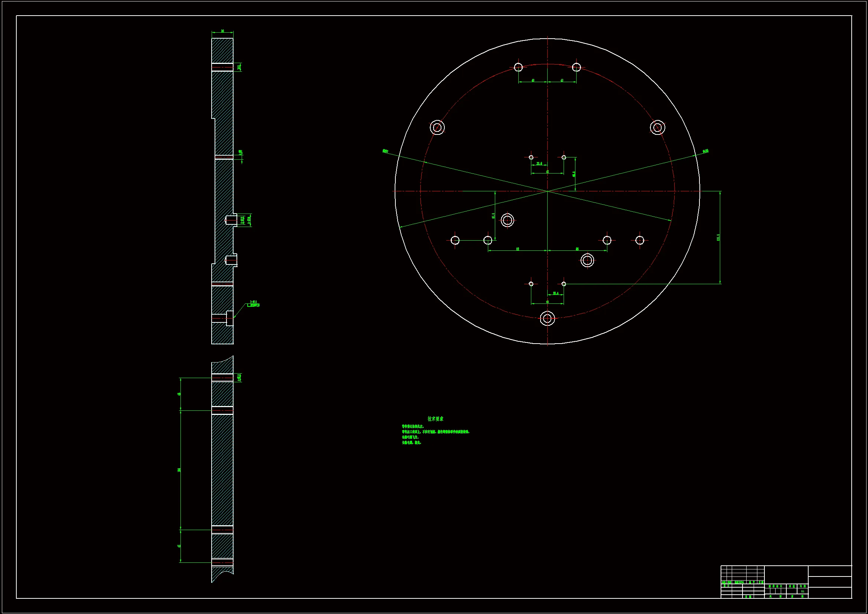
Task: Select the upper-left counterbored hole on bolt circle
Action: click(437, 127)
